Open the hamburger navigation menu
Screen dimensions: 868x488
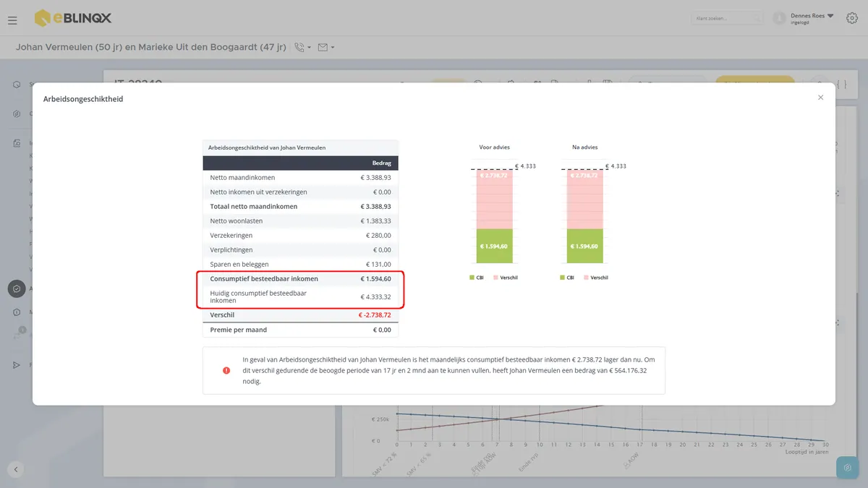[x=12, y=20]
